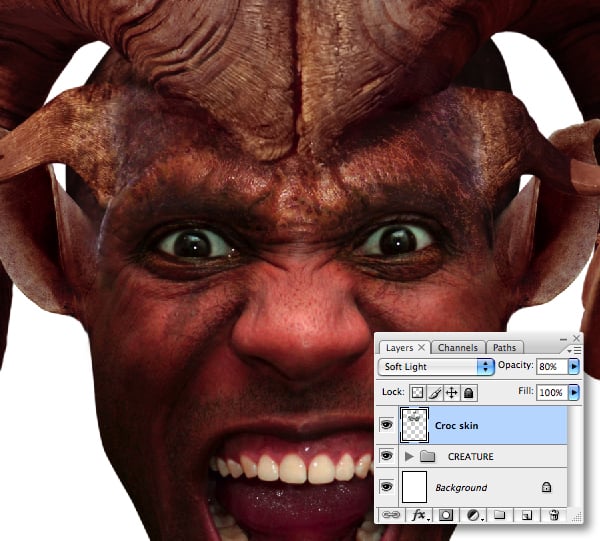Viewport: 600px width, 541px height.
Task: Click the delete layer trash icon
Action: 553,515
